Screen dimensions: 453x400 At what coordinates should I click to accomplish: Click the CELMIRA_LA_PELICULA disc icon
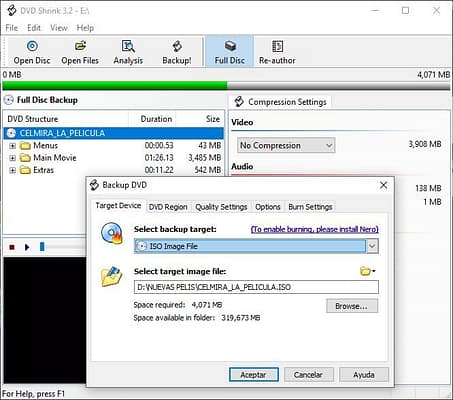click(x=11, y=133)
